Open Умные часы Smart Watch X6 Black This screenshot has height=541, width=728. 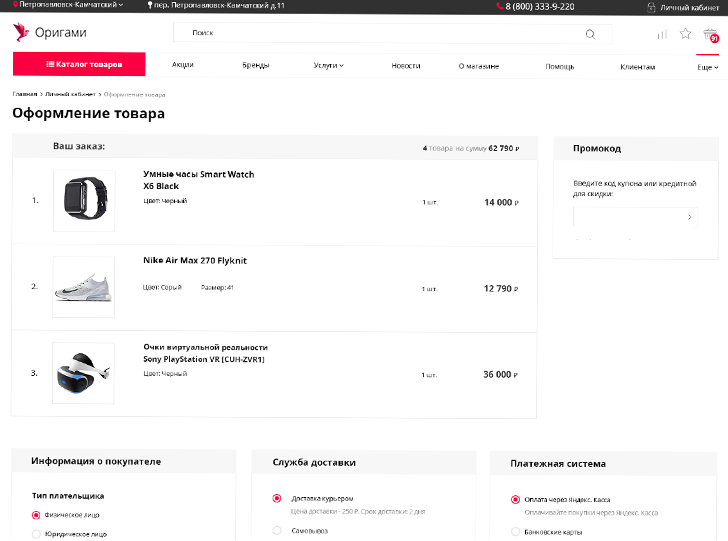pyautogui.click(x=199, y=180)
